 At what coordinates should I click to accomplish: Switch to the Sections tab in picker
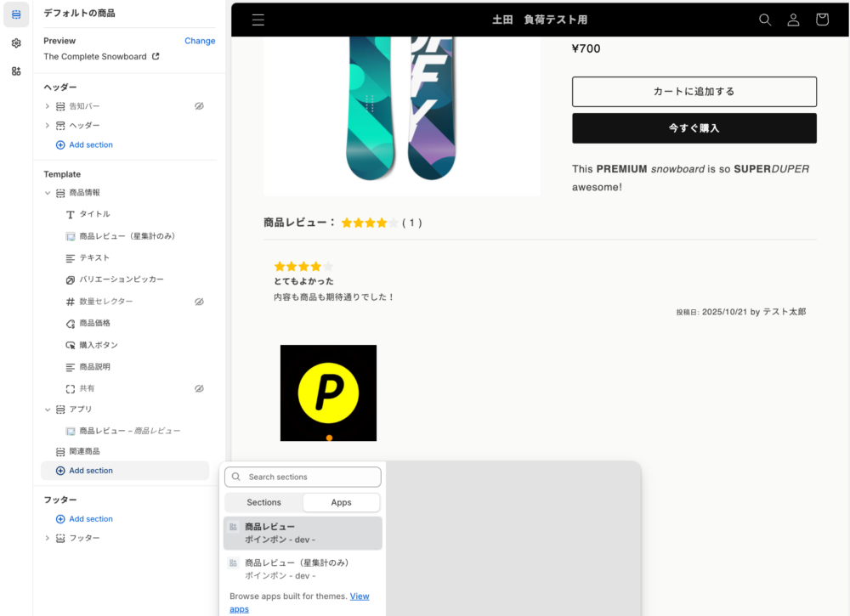pyautogui.click(x=263, y=502)
